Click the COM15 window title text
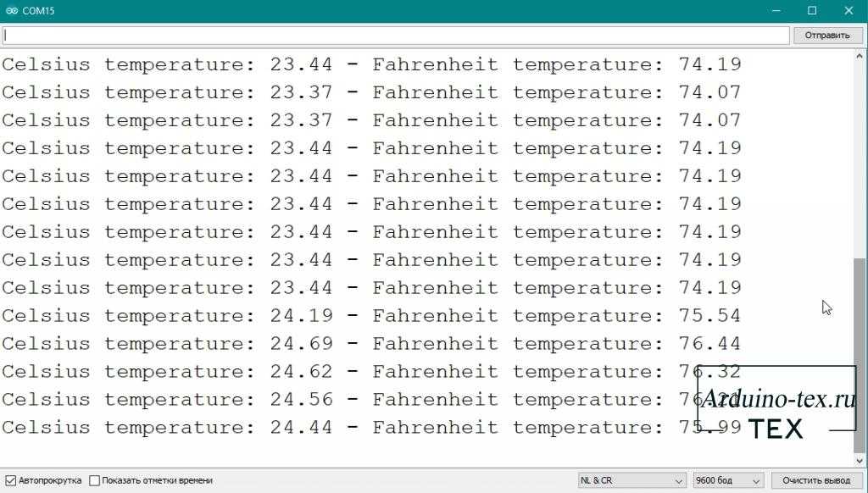This screenshot has height=493, width=868. 40,10
